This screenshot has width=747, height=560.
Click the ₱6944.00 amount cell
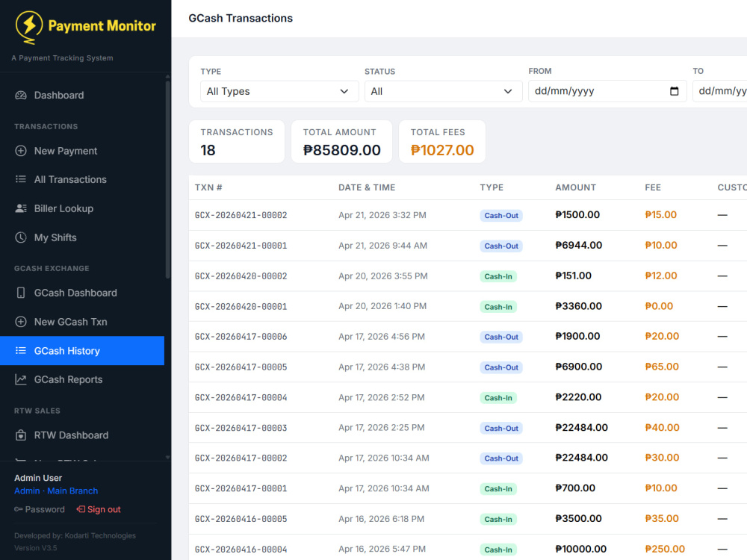[579, 245]
